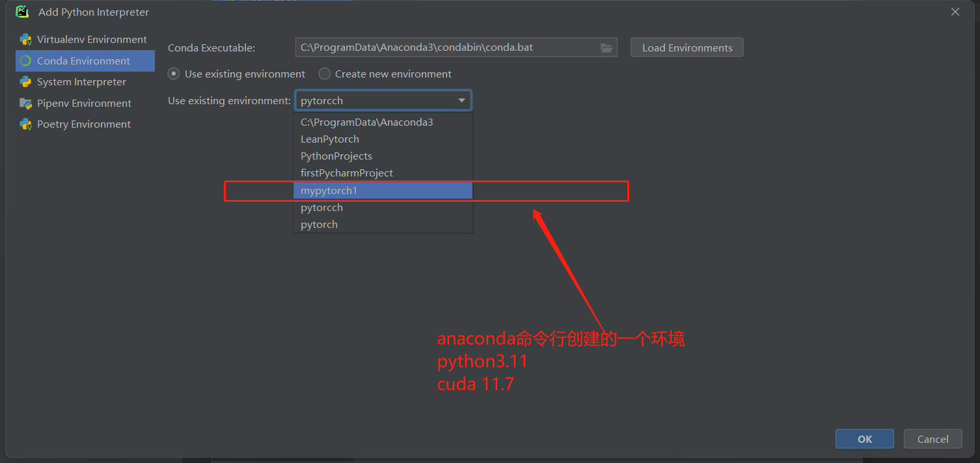
Task: Click the PyCharm logo icon in title bar
Action: click(x=22, y=12)
